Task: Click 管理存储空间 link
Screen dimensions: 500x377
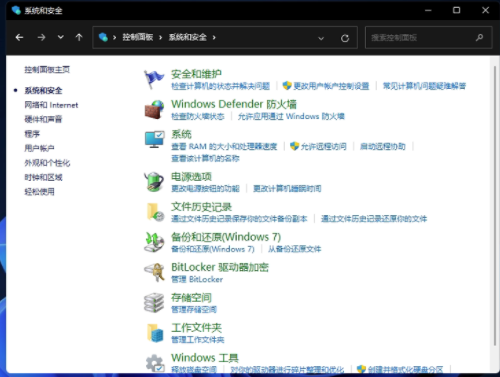Action: point(194,309)
